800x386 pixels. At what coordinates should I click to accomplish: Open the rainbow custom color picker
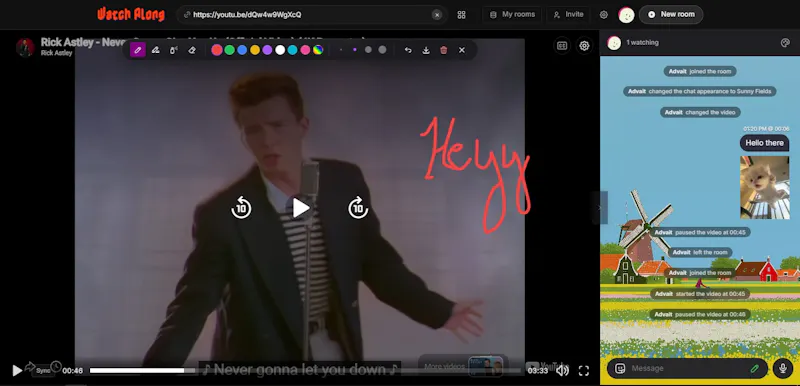click(318, 50)
